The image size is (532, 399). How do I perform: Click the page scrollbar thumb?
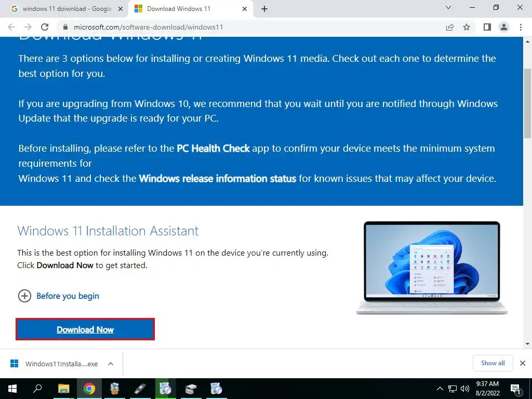[527, 103]
